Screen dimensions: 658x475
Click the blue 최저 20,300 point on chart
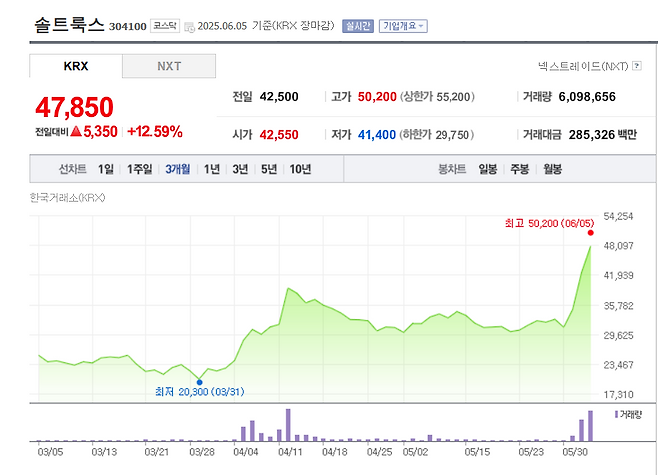pyautogui.click(x=199, y=381)
